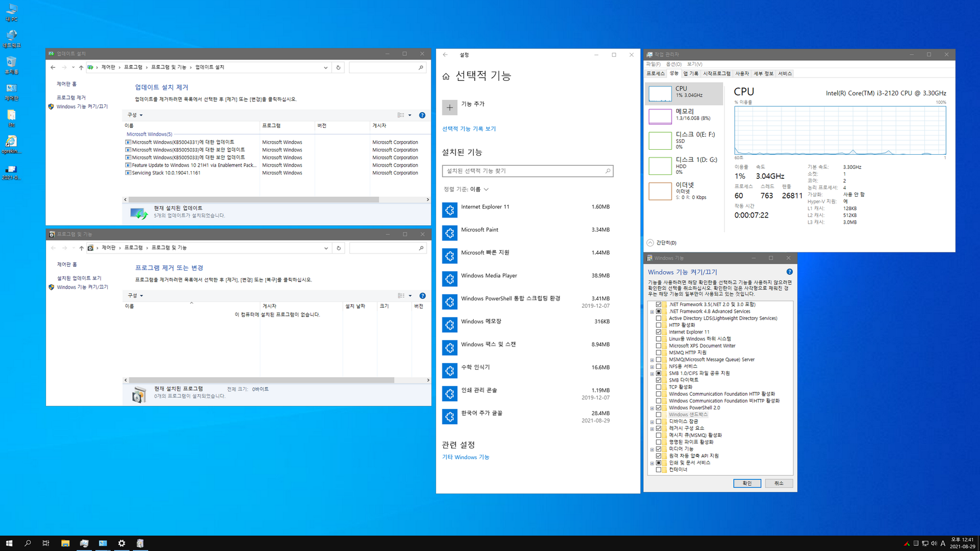Screen dimensions: 980x551
Task: Click help icon in Windows 기능 dialog
Action: click(789, 272)
